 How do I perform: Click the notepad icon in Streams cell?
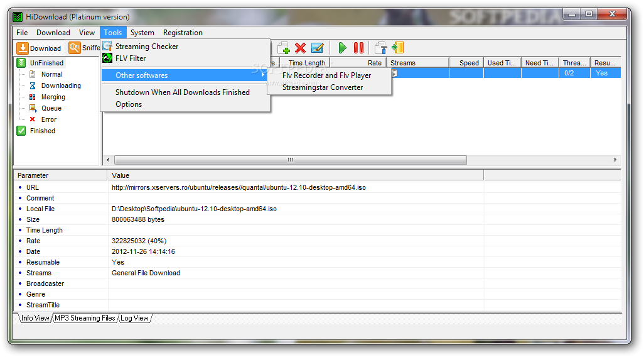[x=394, y=73]
